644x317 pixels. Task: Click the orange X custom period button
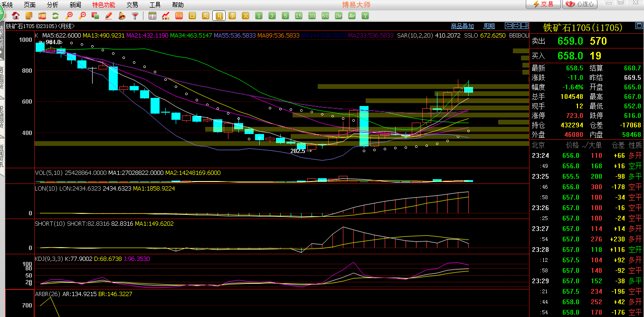click(246, 16)
